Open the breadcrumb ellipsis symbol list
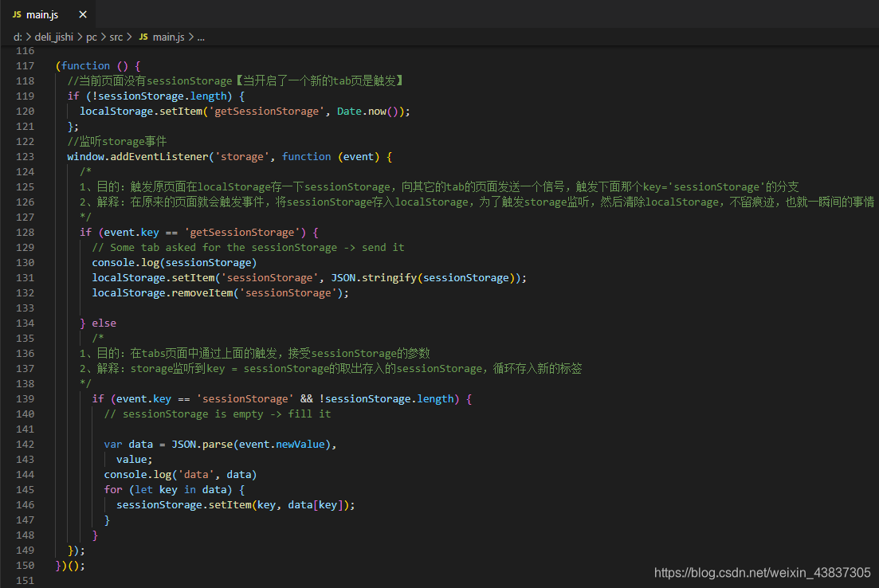879x588 pixels. pyautogui.click(x=201, y=37)
